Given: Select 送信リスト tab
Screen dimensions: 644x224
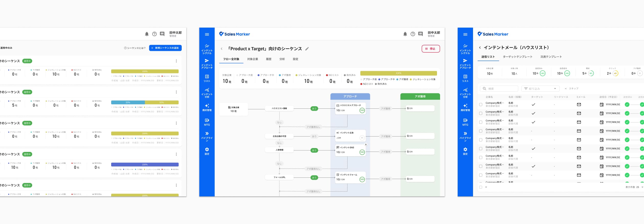Looking at the screenshot, I should [488, 57].
